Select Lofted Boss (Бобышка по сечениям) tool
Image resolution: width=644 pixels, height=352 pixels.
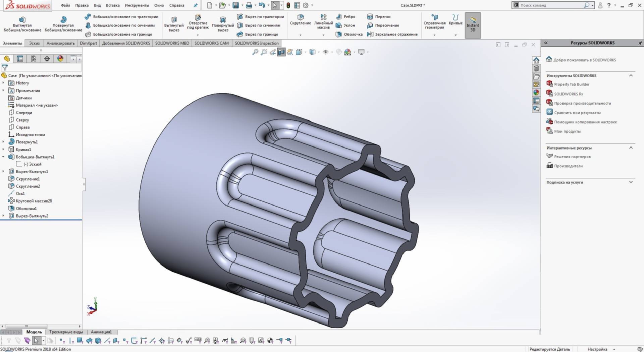point(120,25)
